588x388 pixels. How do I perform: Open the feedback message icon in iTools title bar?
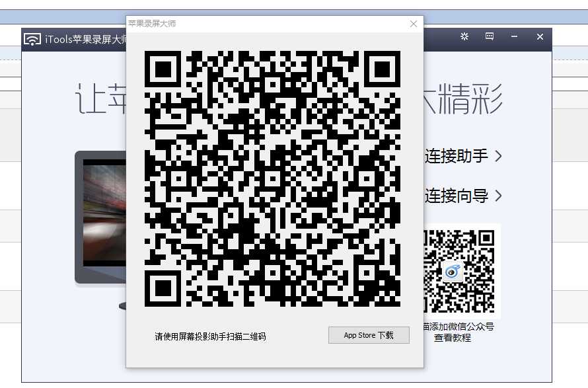[490, 36]
